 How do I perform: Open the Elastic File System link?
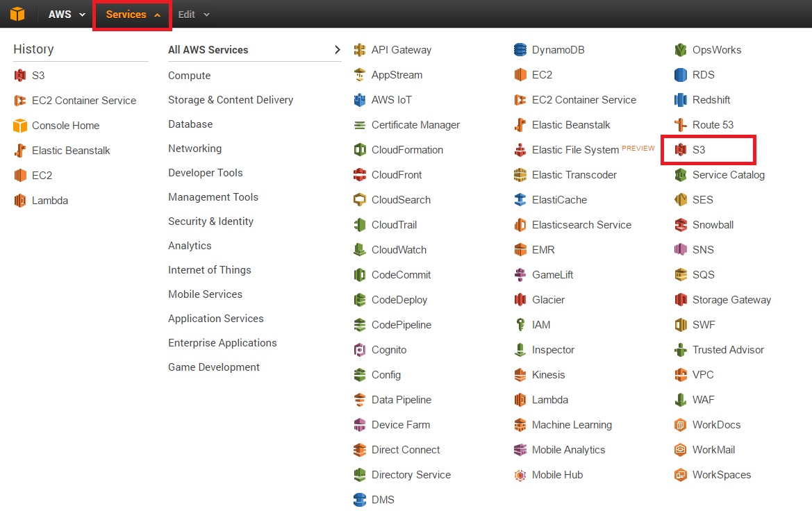point(575,150)
